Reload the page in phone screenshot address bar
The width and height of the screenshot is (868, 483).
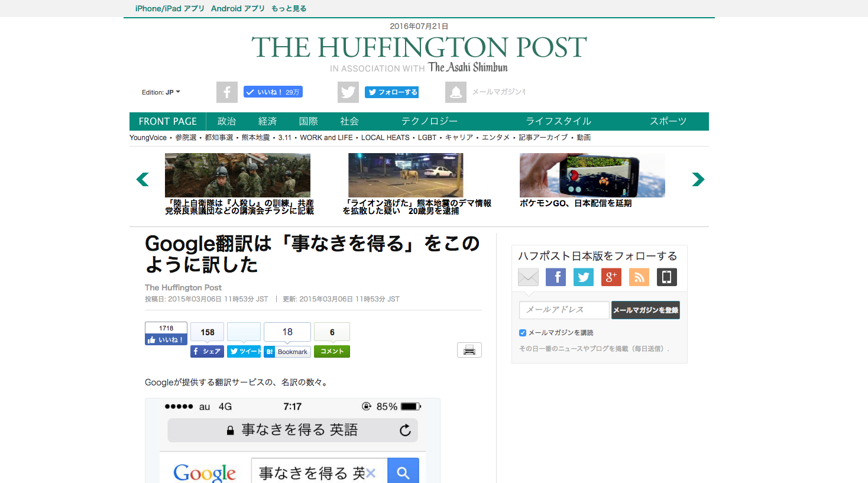(x=405, y=430)
